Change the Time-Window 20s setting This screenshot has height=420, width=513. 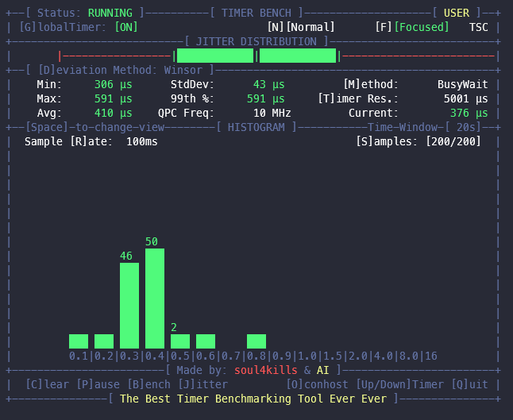(424, 127)
